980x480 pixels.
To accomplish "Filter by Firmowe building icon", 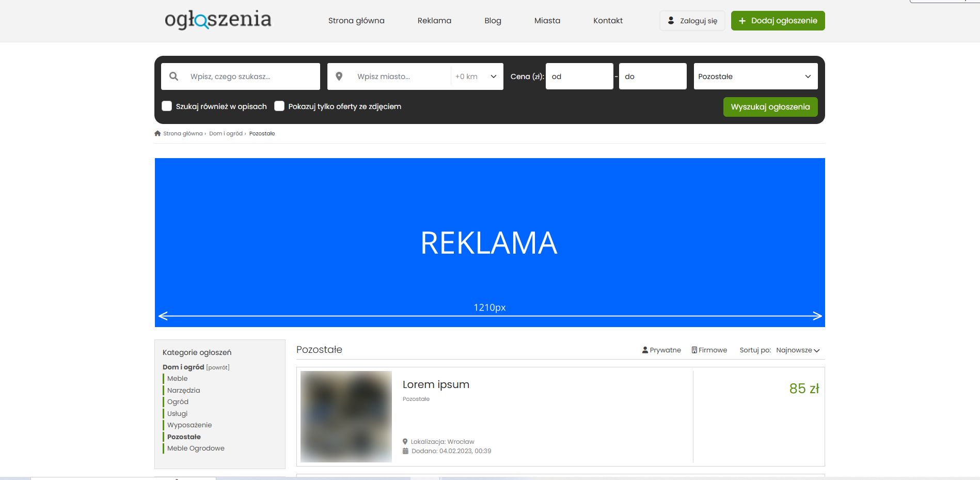I will click(x=694, y=350).
